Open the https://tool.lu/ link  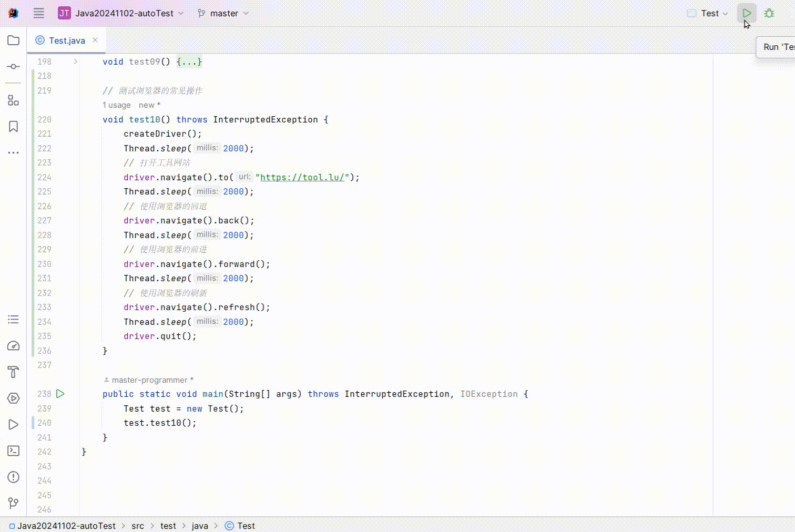302,177
